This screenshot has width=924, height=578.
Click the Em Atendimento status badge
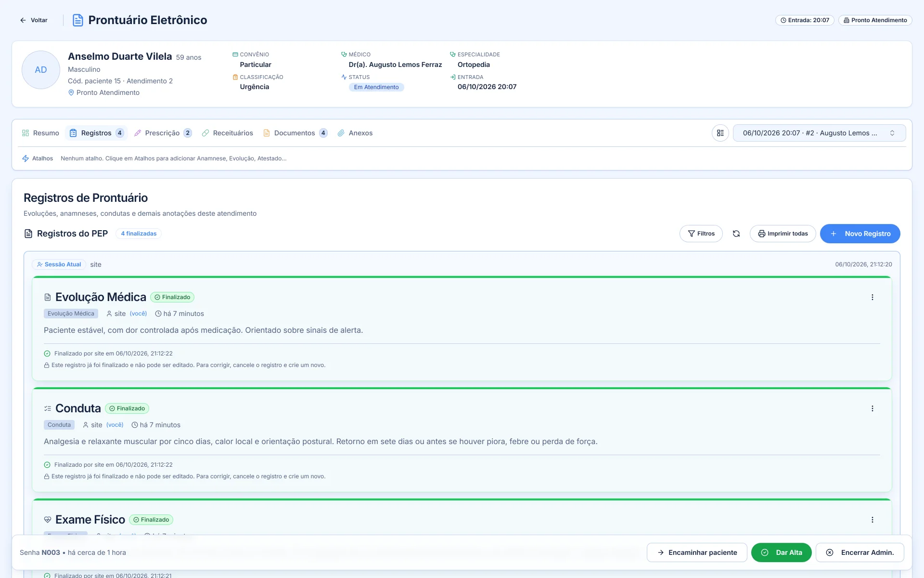(x=376, y=87)
